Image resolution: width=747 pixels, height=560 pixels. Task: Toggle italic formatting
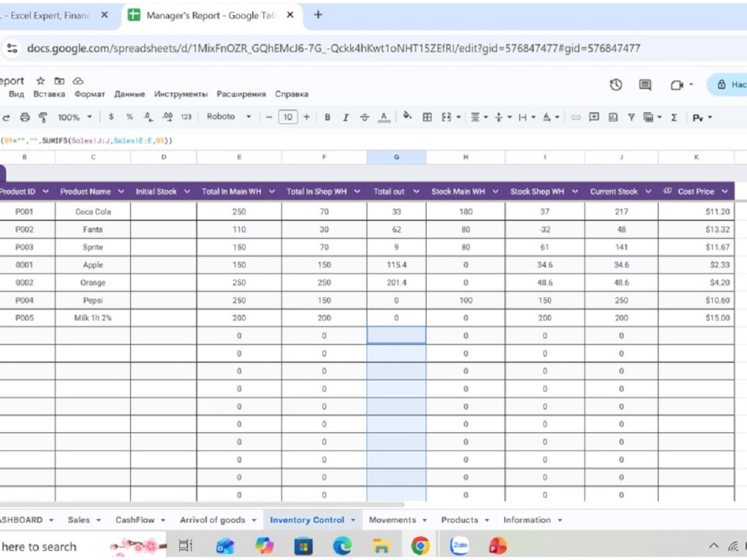tap(346, 117)
